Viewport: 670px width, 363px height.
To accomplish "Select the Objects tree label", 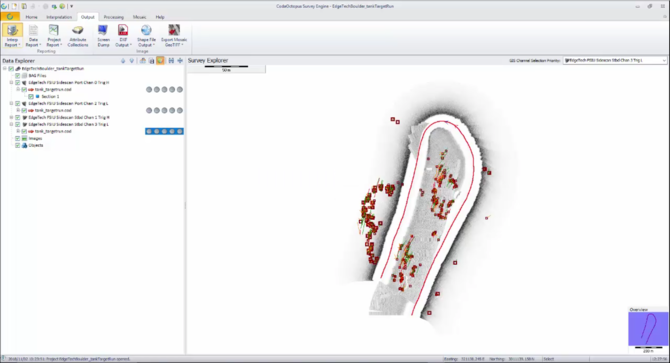I will click(x=36, y=145).
